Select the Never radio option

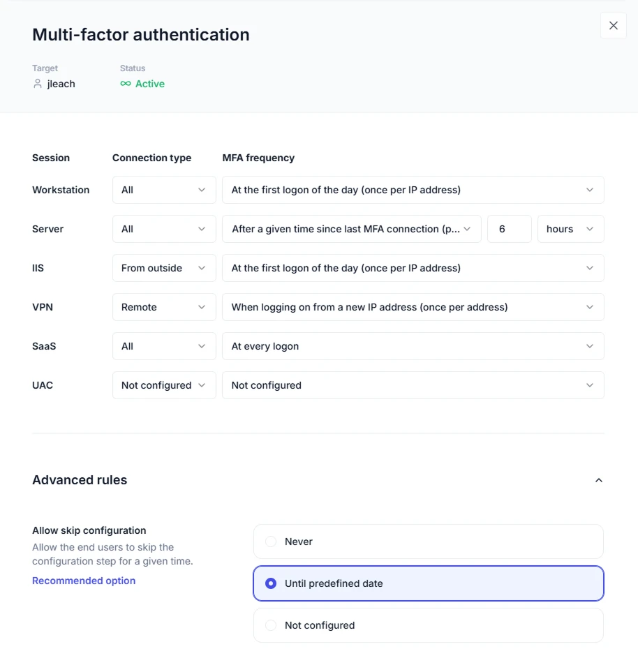(x=271, y=542)
